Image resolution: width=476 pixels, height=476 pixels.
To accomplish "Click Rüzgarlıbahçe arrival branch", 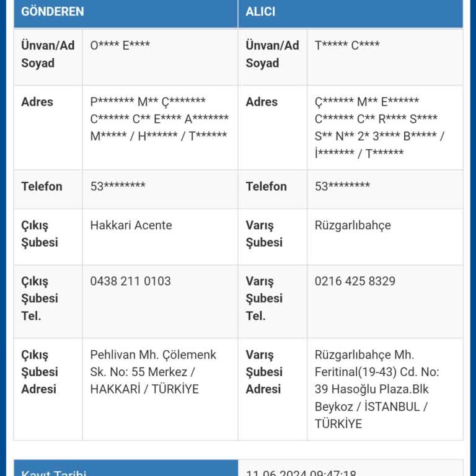I will tap(353, 226).
